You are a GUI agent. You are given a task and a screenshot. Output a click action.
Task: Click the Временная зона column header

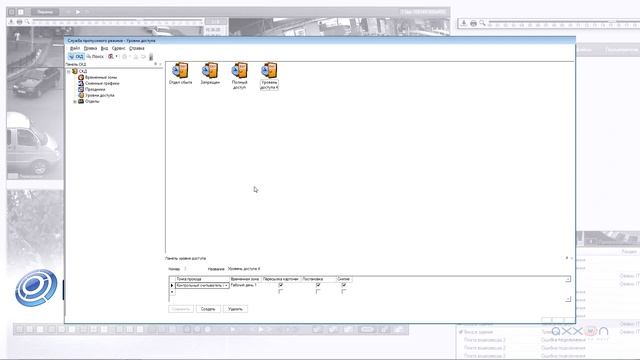click(x=245, y=279)
